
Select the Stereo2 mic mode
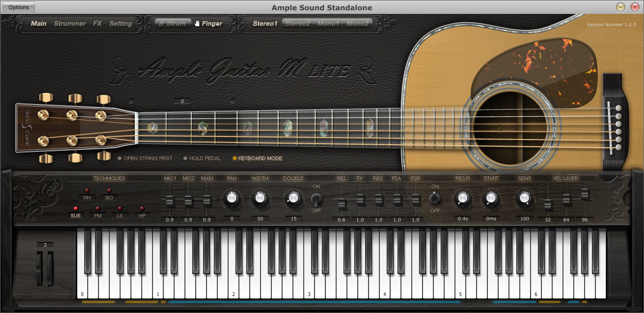pyautogui.click(x=297, y=23)
